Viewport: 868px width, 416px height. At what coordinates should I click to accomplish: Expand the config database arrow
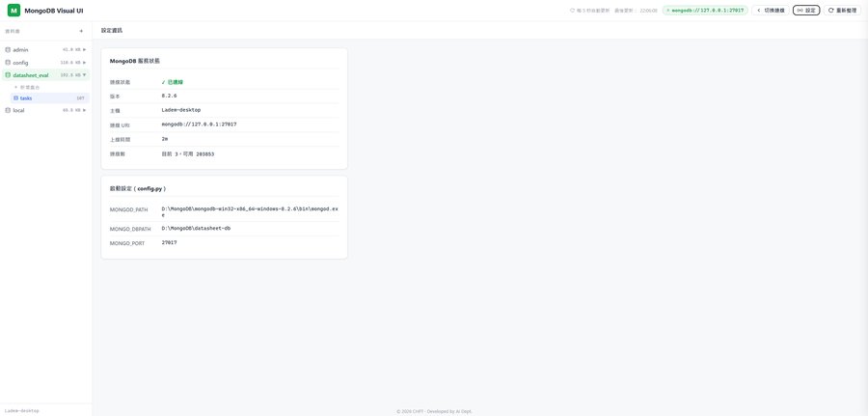coord(85,63)
